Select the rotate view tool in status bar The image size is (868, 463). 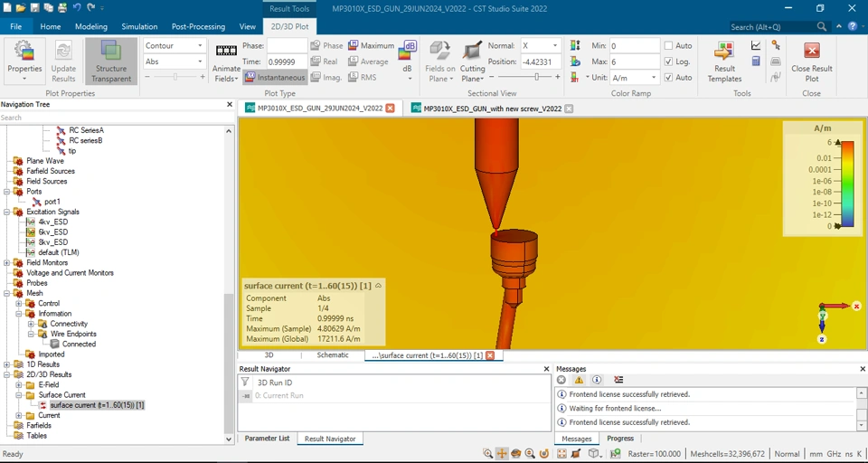click(x=516, y=454)
